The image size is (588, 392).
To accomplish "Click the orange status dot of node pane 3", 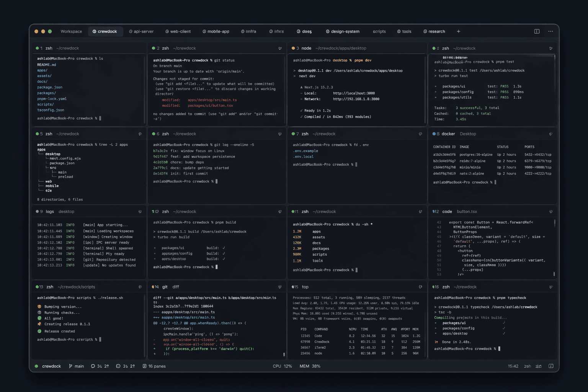I will click(x=293, y=48).
